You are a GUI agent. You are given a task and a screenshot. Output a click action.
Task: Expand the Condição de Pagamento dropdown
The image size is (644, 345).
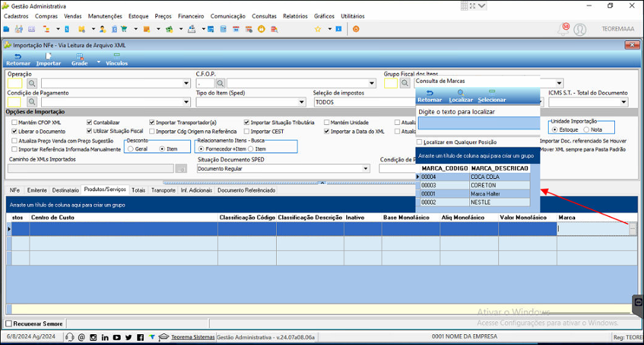pos(186,102)
